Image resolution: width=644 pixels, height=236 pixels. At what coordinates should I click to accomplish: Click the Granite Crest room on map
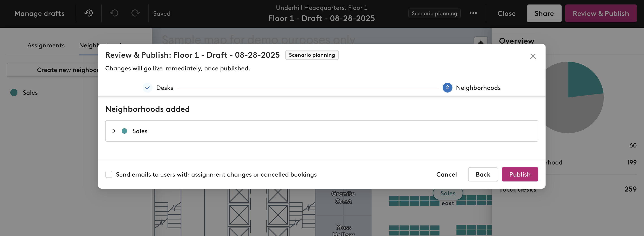343,197
